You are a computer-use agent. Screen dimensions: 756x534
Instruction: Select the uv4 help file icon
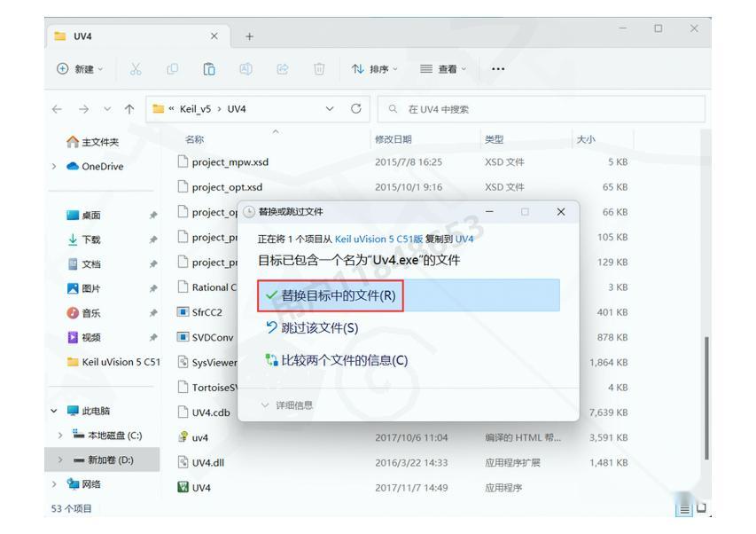183,437
